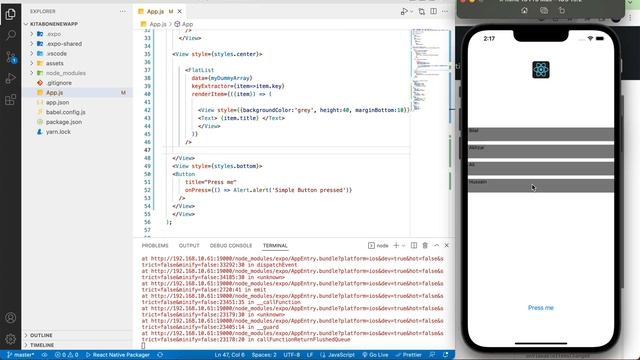Change the LF end of line sequence
This screenshot has width=640, height=360.
pyautogui.click(x=310, y=355)
